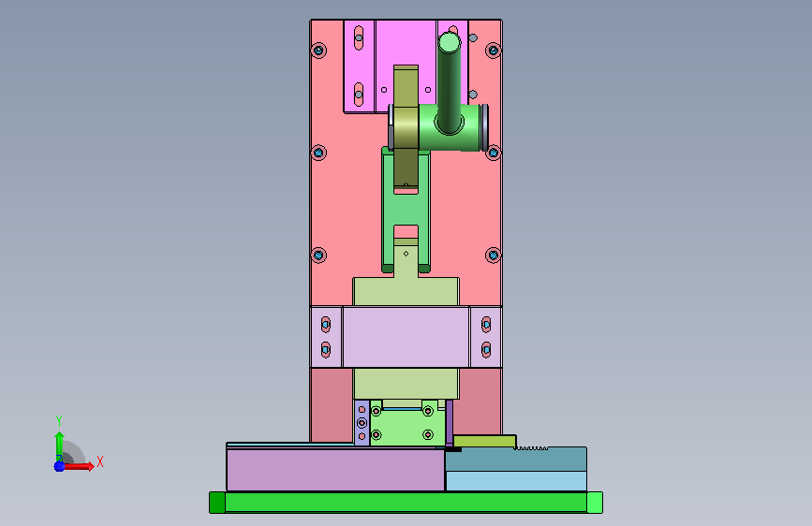Image resolution: width=812 pixels, height=526 pixels.
Task: Select the green forked link yoke
Action: pyautogui.click(x=406, y=210)
